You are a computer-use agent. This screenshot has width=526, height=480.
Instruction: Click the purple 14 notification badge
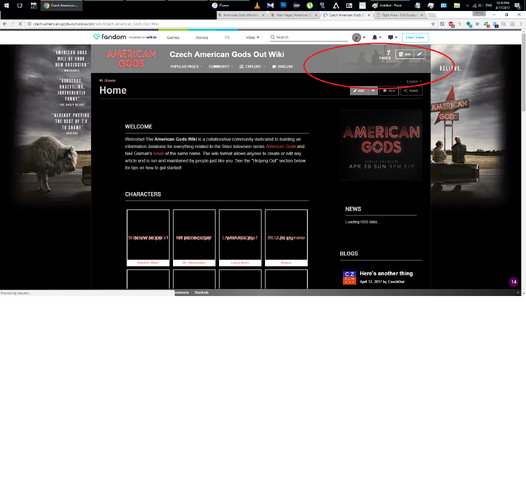[514, 282]
